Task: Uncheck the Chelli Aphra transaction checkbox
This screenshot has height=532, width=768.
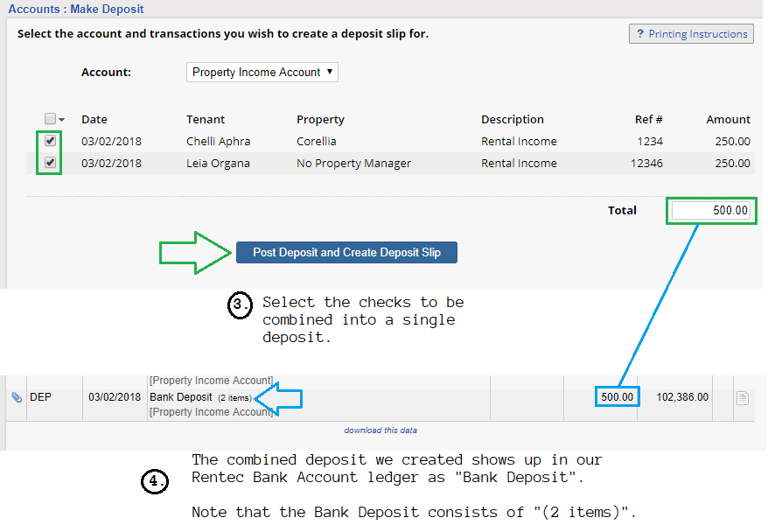Action: pyautogui.click(x=50, y=141)
